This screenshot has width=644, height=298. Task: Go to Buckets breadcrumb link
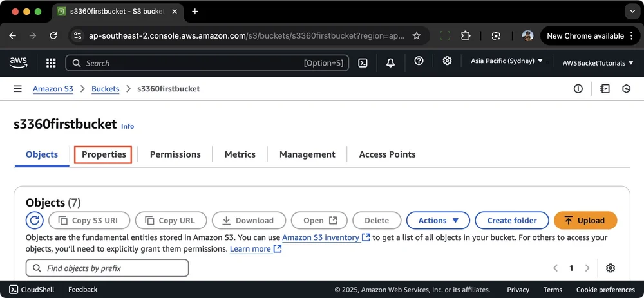[105, 89]
